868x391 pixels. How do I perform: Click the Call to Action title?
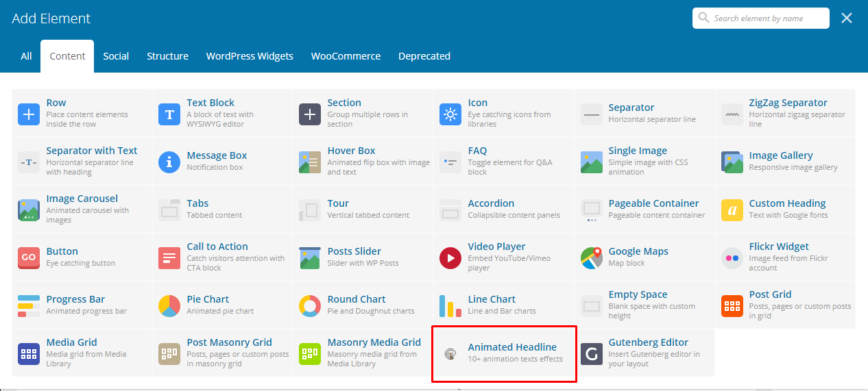click(217, 247)
